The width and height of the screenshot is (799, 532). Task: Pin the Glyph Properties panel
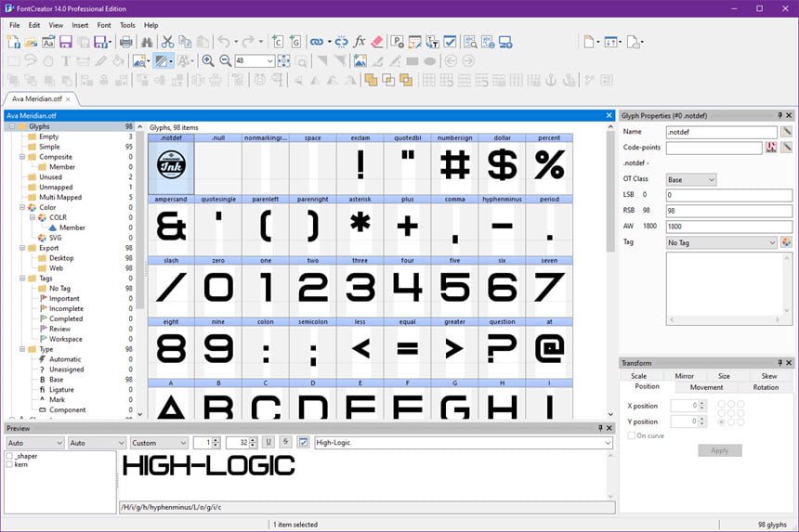click(x=779, y=115)
